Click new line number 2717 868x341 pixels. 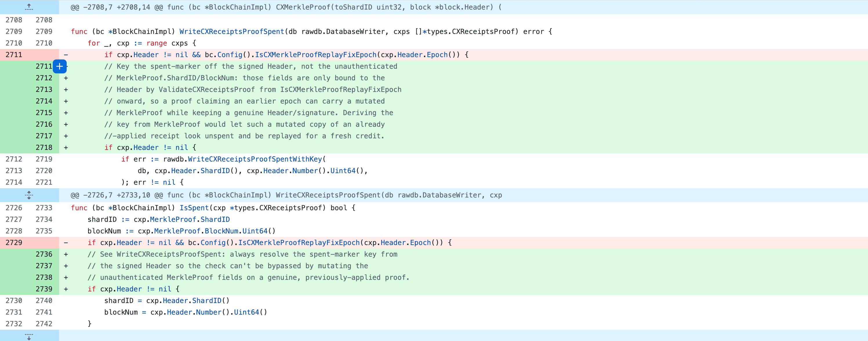(44, 136)
